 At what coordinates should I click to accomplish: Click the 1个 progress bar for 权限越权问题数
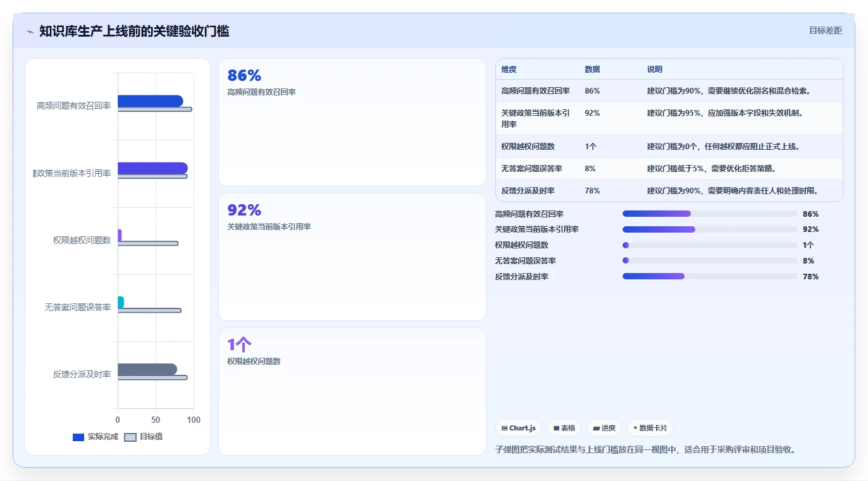click(x=710, y=245)
